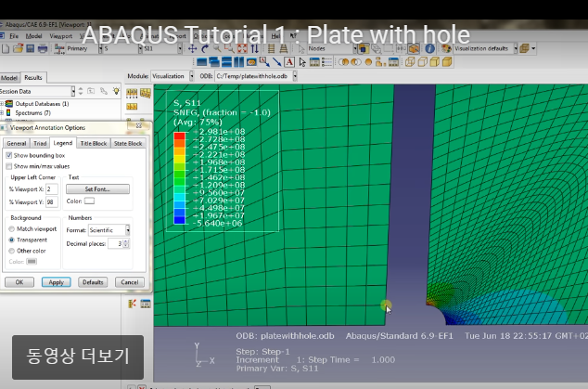Image resolution: width=588 pixels, height=389 pixels.
Task: Click the Cancel button
Action: (x=129, y=282)
